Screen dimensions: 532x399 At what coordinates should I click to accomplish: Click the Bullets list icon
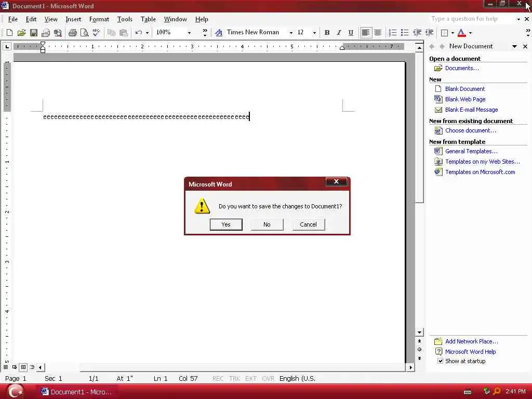(404, 33)
